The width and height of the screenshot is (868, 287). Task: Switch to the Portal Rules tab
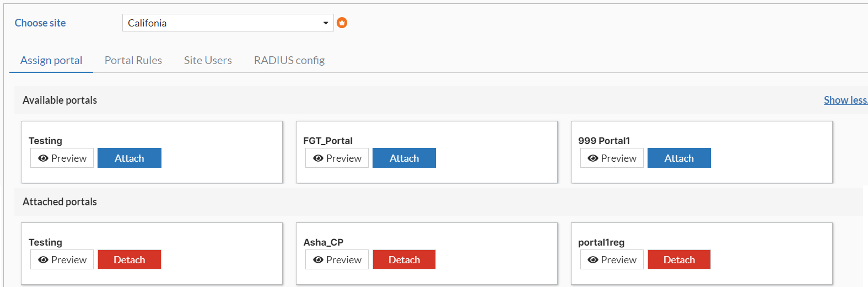tap(133, 60)
